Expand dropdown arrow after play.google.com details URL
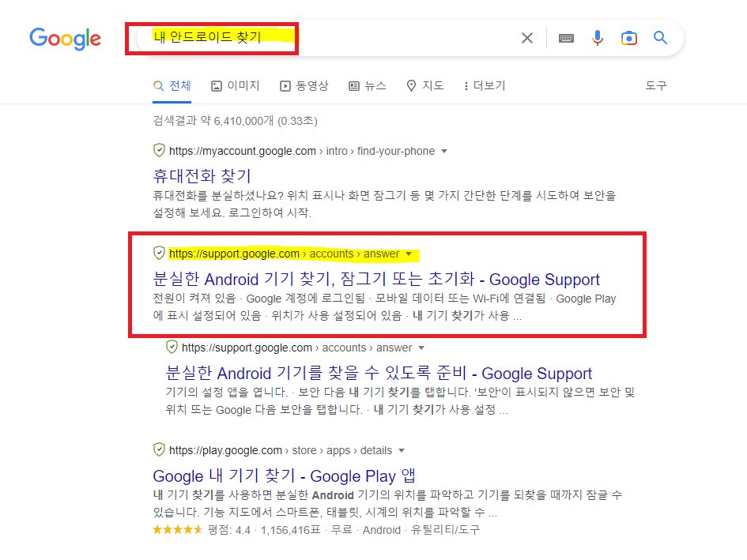Viewport: 747px width, 560px height. click(401, 450)
